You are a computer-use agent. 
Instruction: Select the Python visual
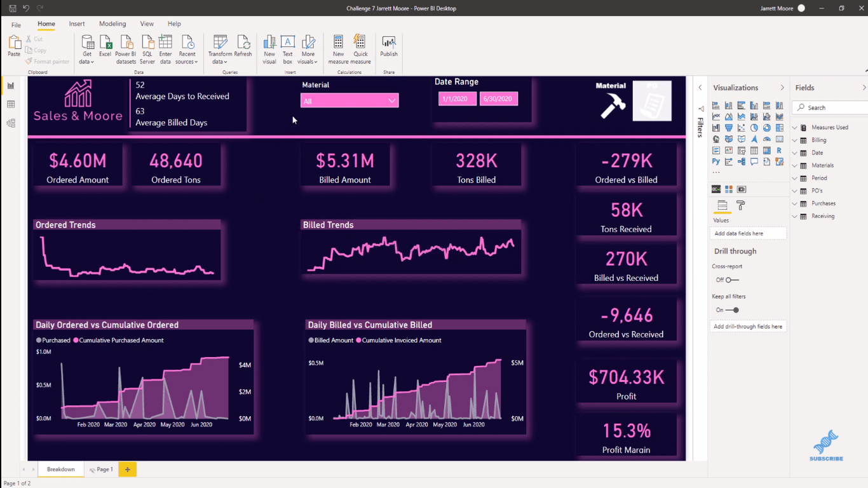coord(716,161)
